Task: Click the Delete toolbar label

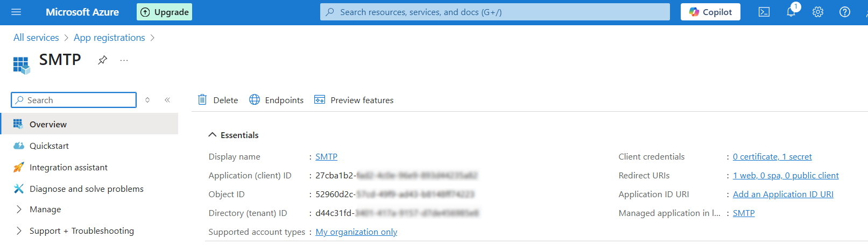Action: pos(225,100)
